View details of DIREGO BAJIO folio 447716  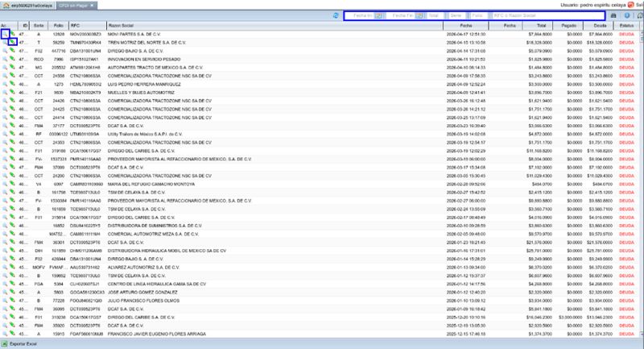tap(5, 51)
